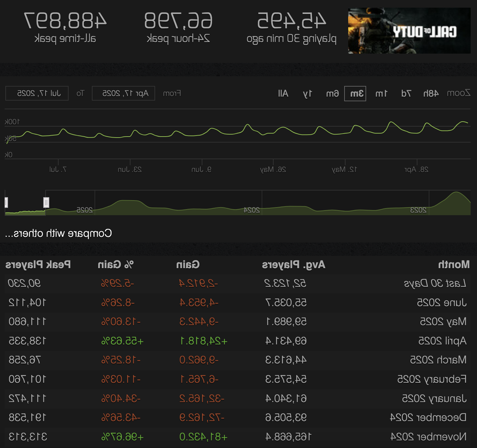The height and width of the screenshot is (448, 477).
Task: Click the 488,897 all-time peak figure
Action: tap(65, 21)
